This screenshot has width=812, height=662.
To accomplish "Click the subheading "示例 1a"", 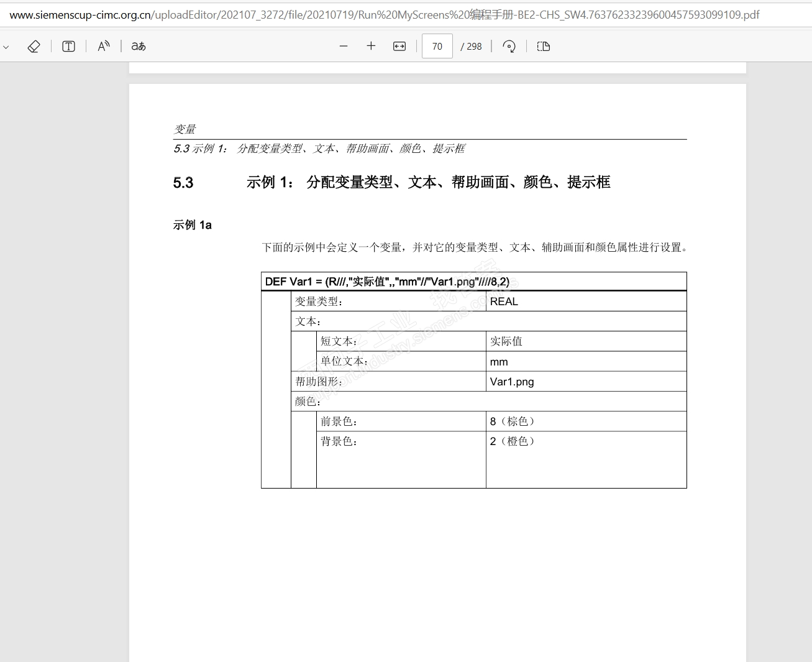I will click(x=193, y=225).
